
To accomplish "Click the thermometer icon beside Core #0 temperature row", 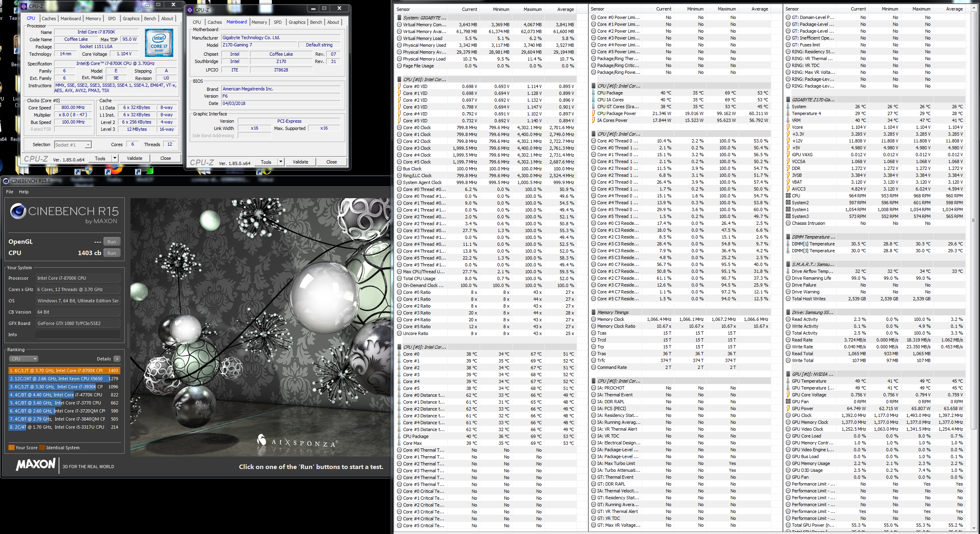I will click(399, 354).
